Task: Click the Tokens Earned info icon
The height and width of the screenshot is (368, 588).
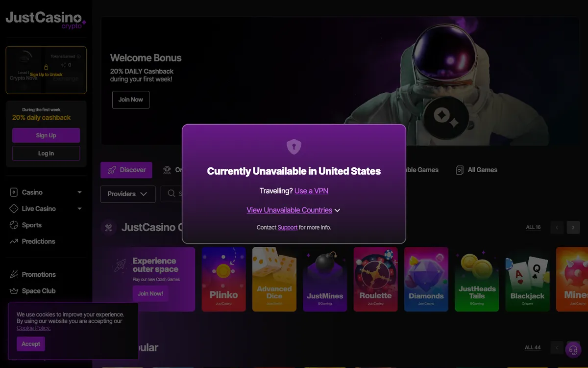Action: [79, 56]
